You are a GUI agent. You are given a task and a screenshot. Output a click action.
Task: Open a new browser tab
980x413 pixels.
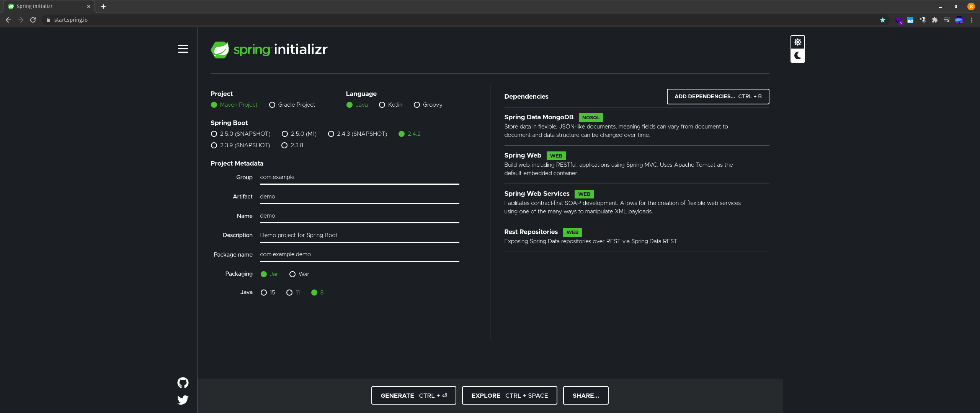point(103,7)
